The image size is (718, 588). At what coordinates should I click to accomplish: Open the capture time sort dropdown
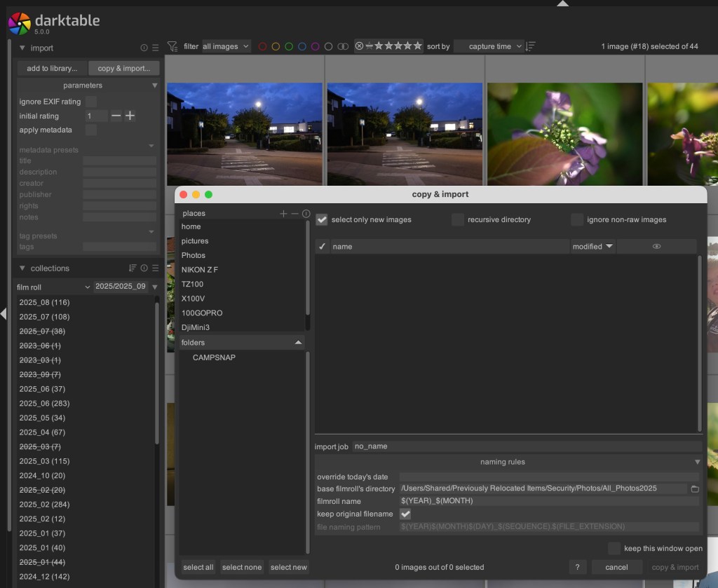click(489, 46)
